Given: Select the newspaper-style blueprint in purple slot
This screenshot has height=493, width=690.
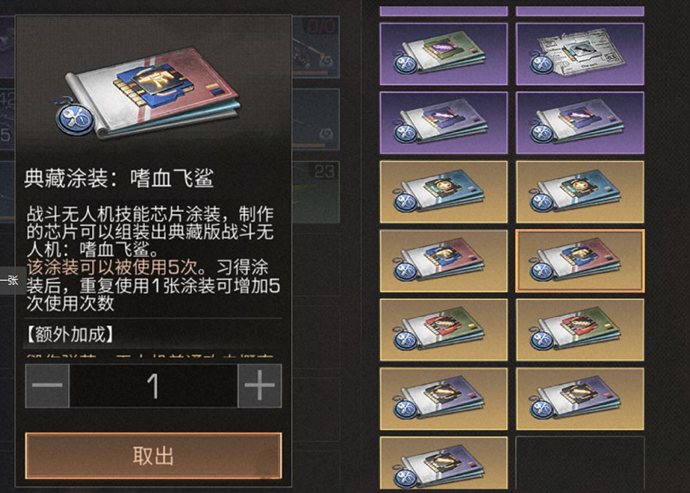Looking at the screenshot, I should click(580, 54).
